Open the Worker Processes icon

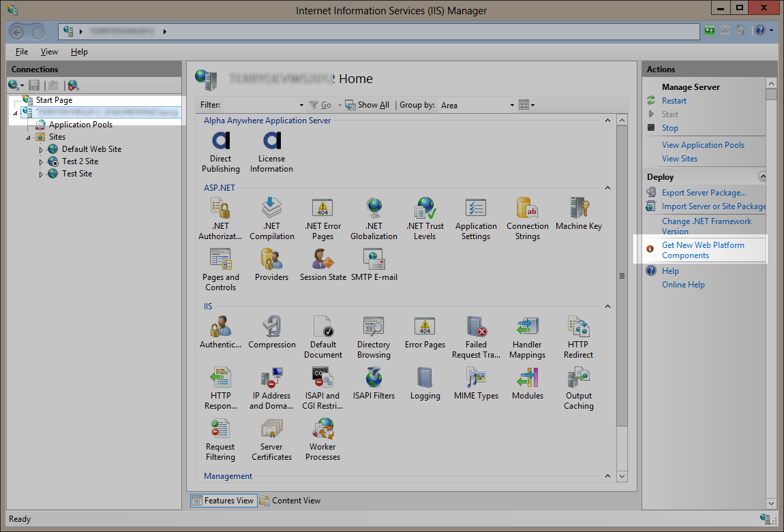(x=322, y=439)
